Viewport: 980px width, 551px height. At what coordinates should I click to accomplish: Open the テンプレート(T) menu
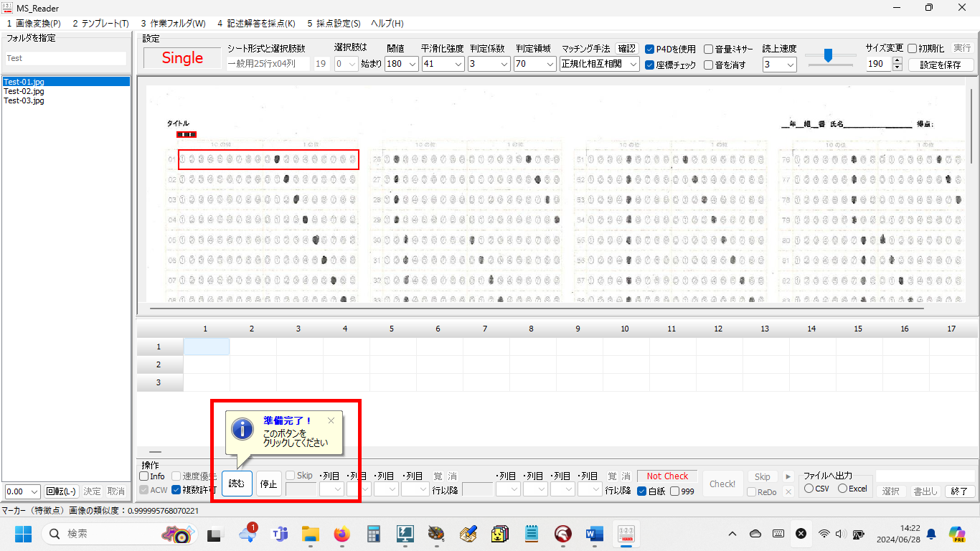pyautogui.click(x=100, y=24)
